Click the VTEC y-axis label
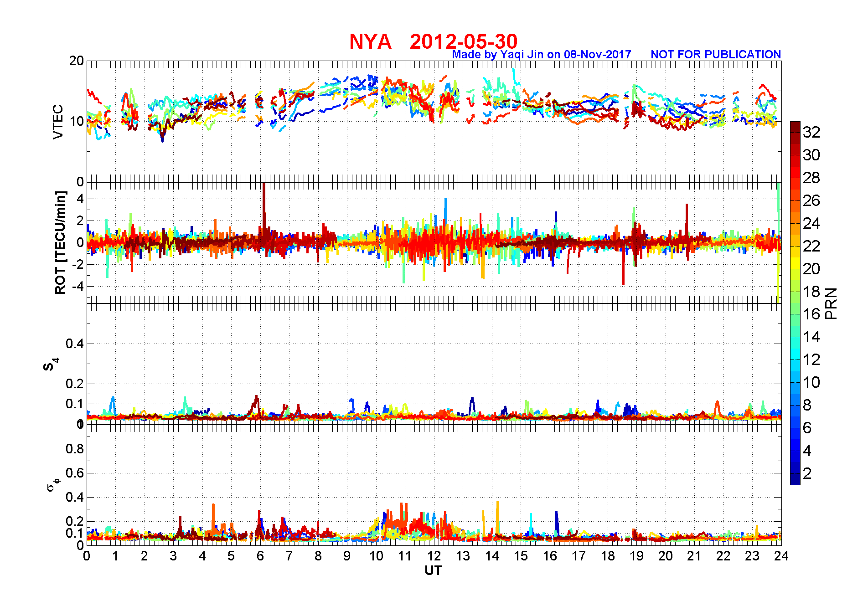 [x=58, y=122]
